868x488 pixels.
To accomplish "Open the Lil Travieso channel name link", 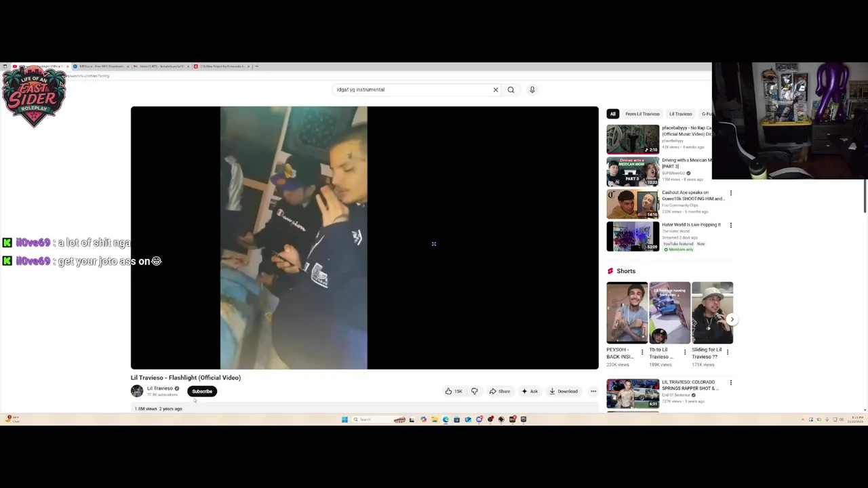I will 160,388.
